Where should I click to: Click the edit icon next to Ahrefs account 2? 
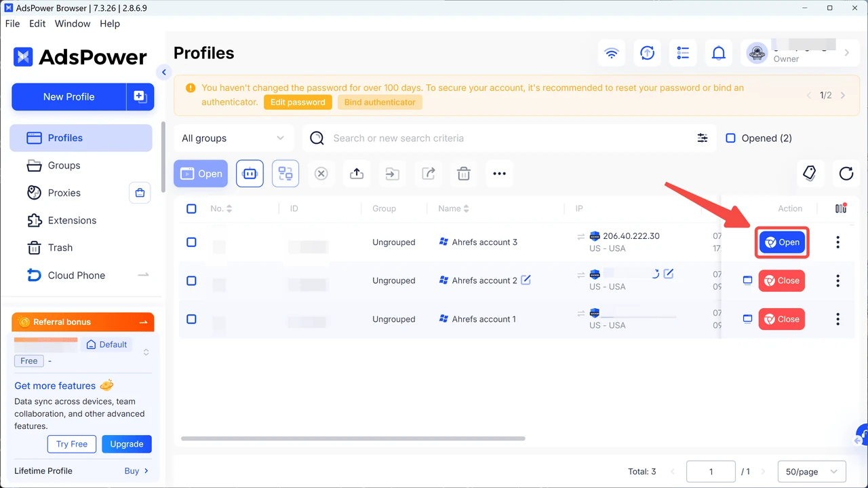click(526, 280)
